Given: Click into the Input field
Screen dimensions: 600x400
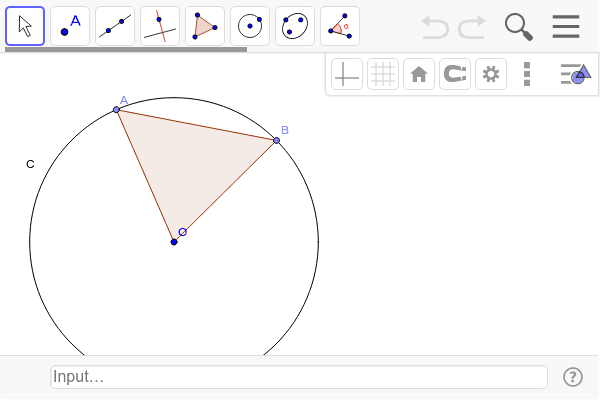Looking at the screenshot, I should pos(299,377).
